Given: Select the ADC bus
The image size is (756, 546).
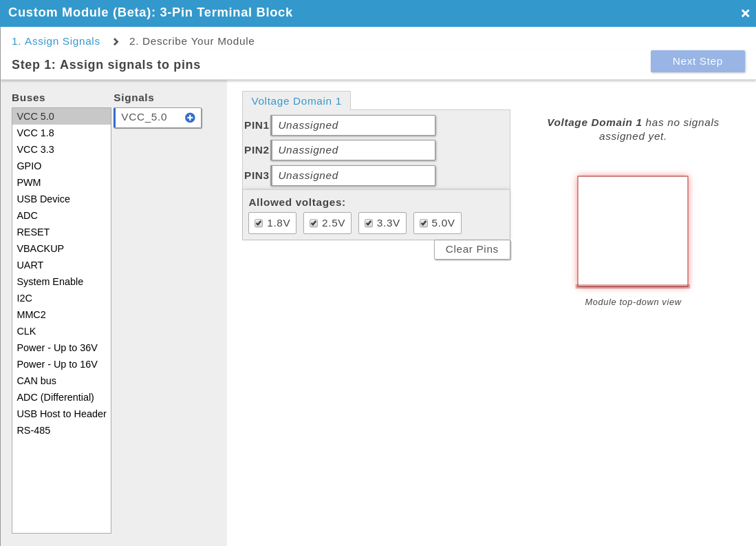Looking at the screenshot, I should pyautogui.click(x=62, y=216).
